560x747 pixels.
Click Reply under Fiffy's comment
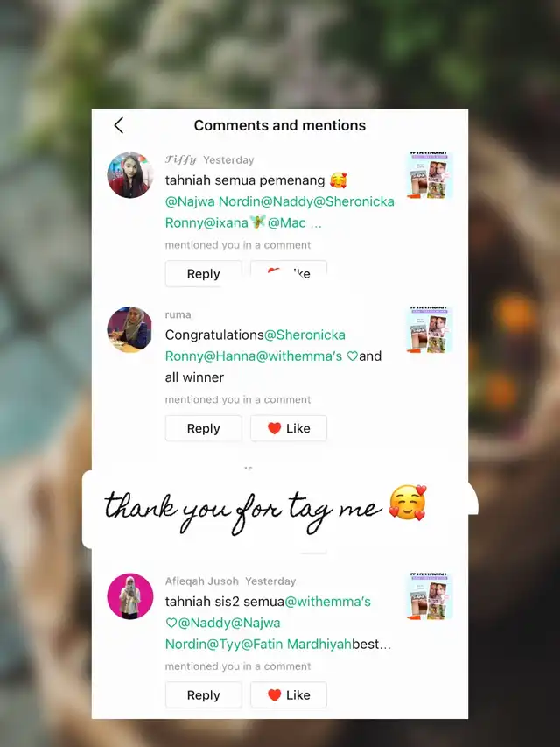point(203,273)
